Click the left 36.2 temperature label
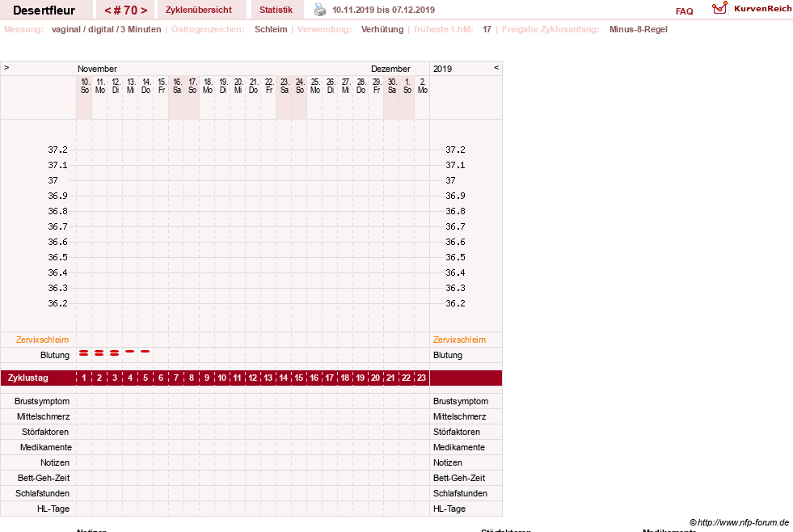 point(57,303)
